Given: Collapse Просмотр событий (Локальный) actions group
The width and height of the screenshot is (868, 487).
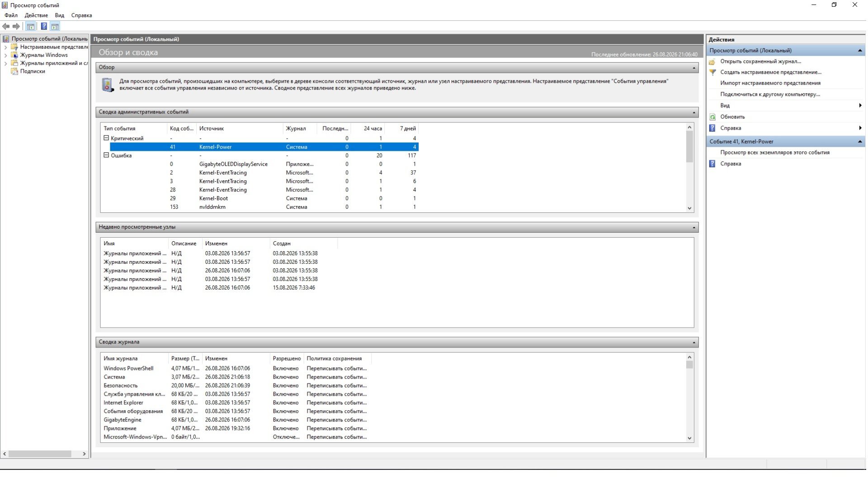Looking at the screenshot, I should click(860, 51).
